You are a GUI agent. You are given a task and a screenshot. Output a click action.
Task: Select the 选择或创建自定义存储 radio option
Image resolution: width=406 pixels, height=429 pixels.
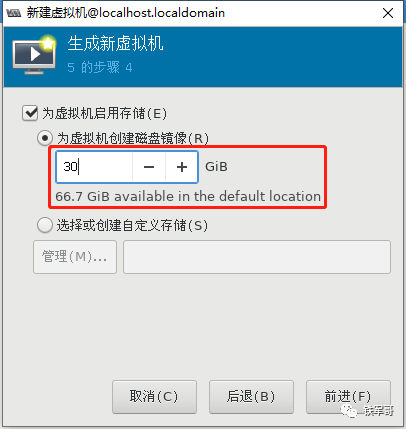click(x=45, y=225)
